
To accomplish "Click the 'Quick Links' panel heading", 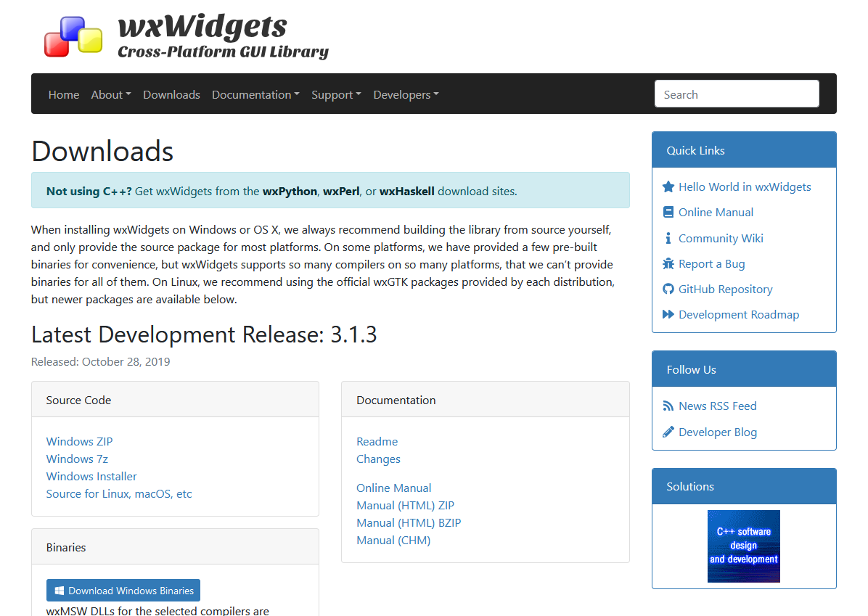I will tap(695, 150).
